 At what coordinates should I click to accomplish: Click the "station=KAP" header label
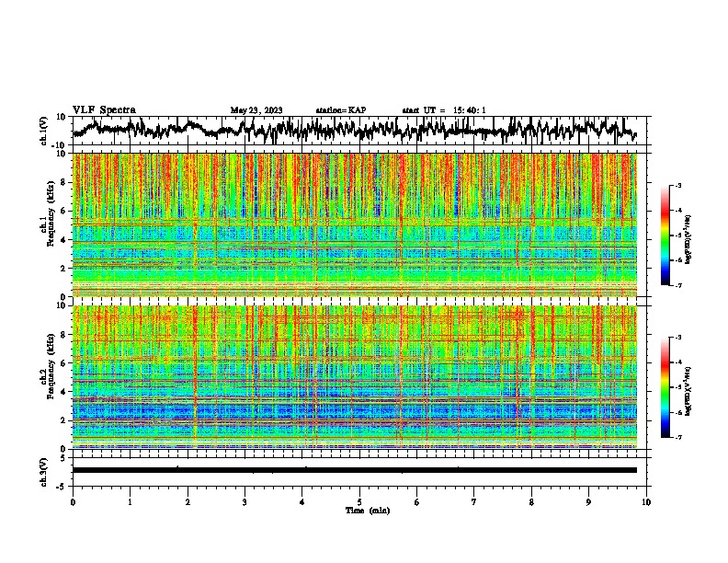click(341, 110)
